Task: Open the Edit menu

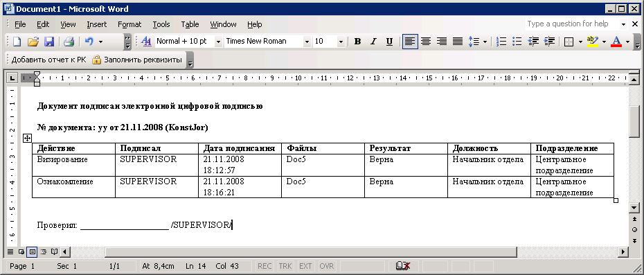Action: 43,24
